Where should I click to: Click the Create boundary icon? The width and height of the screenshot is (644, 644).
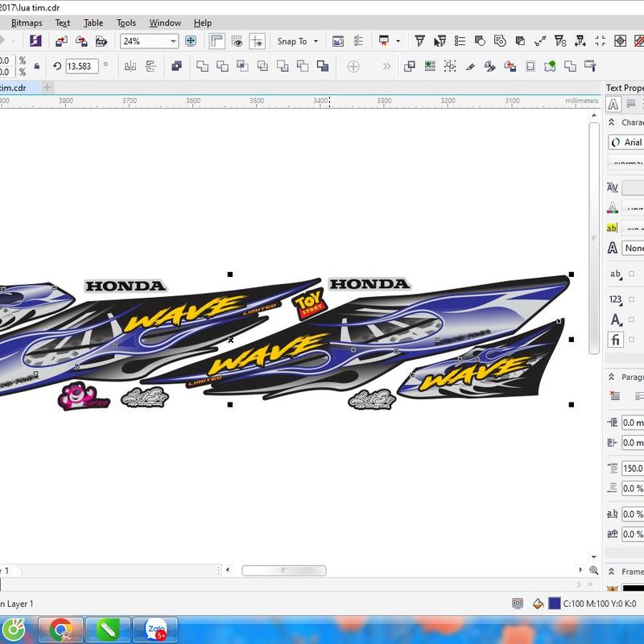(x=323, y=66)
